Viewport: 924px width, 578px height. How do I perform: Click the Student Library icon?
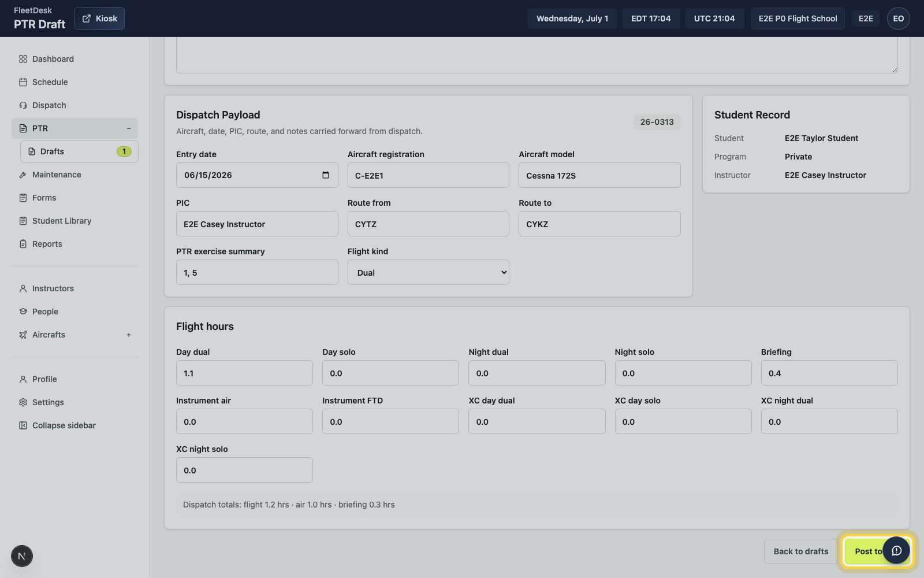(x=23, y=221)
